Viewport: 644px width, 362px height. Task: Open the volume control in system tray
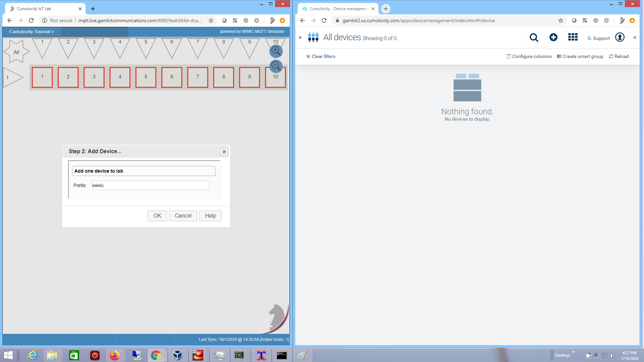click(x=612, y=356)
